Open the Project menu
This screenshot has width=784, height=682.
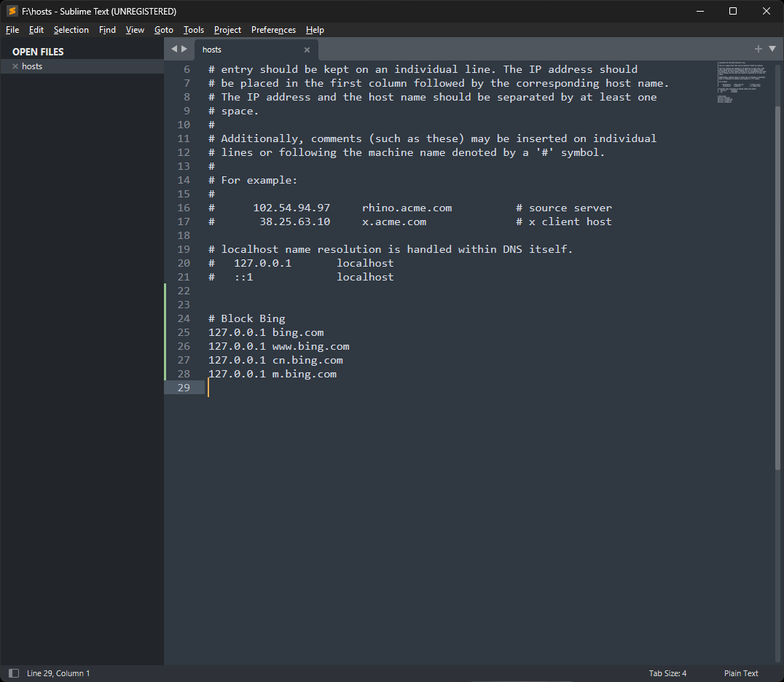227,30
